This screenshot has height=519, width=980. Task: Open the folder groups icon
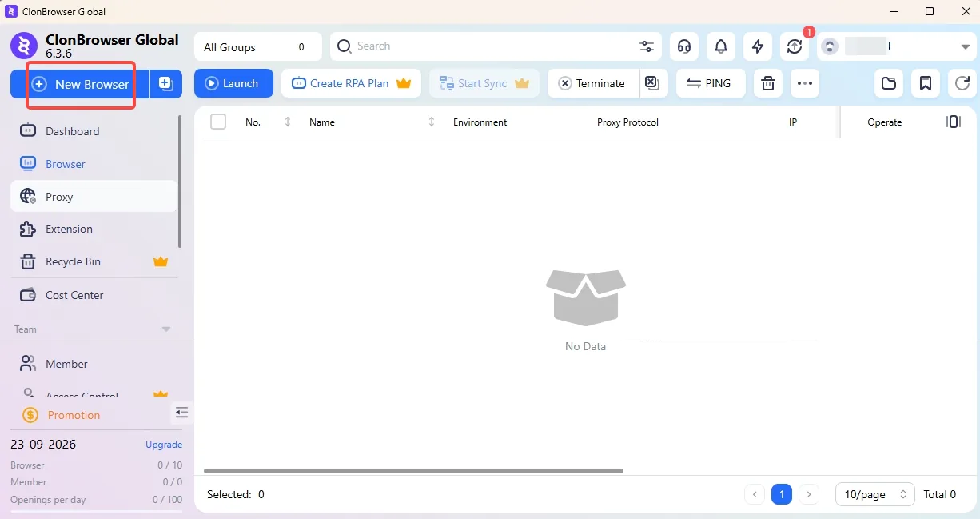click(x=888, y=83)
